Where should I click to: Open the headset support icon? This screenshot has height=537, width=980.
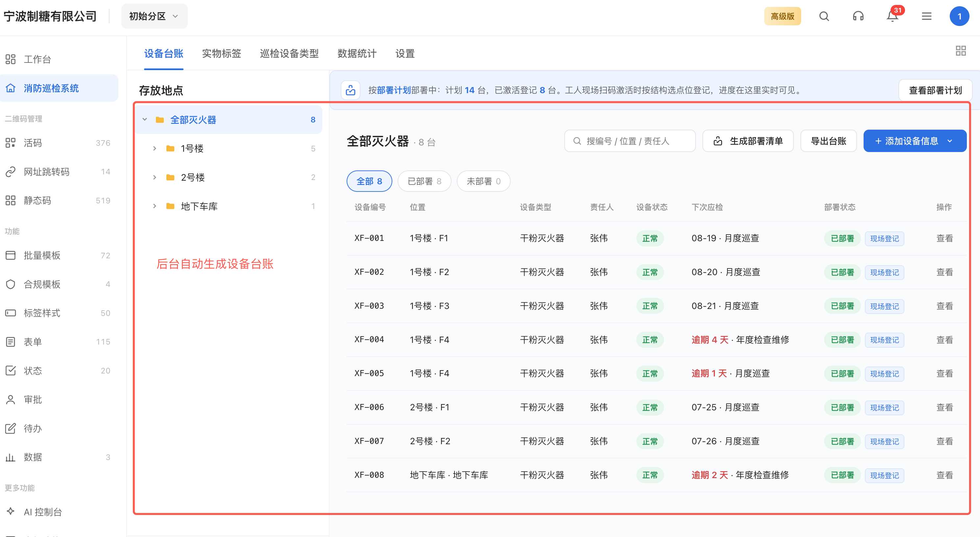tap(858, 16)
